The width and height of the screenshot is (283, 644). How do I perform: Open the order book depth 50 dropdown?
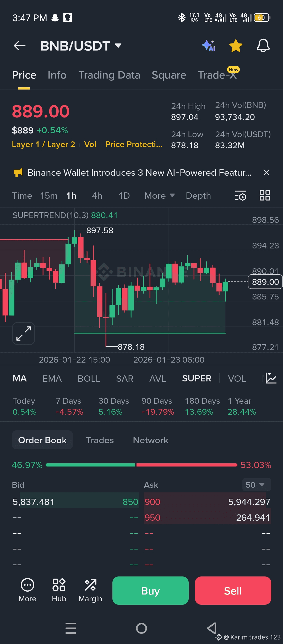click(x=257, y=485)
